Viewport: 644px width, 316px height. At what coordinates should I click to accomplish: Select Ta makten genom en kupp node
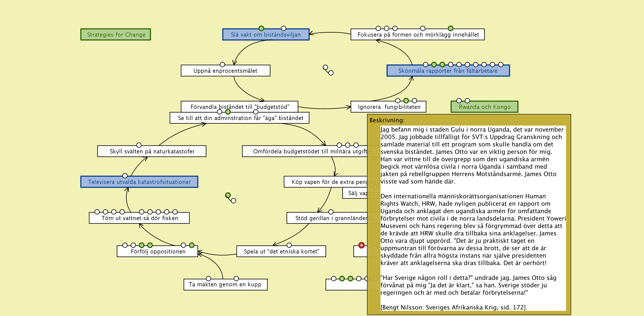click(x=225, y=284)
